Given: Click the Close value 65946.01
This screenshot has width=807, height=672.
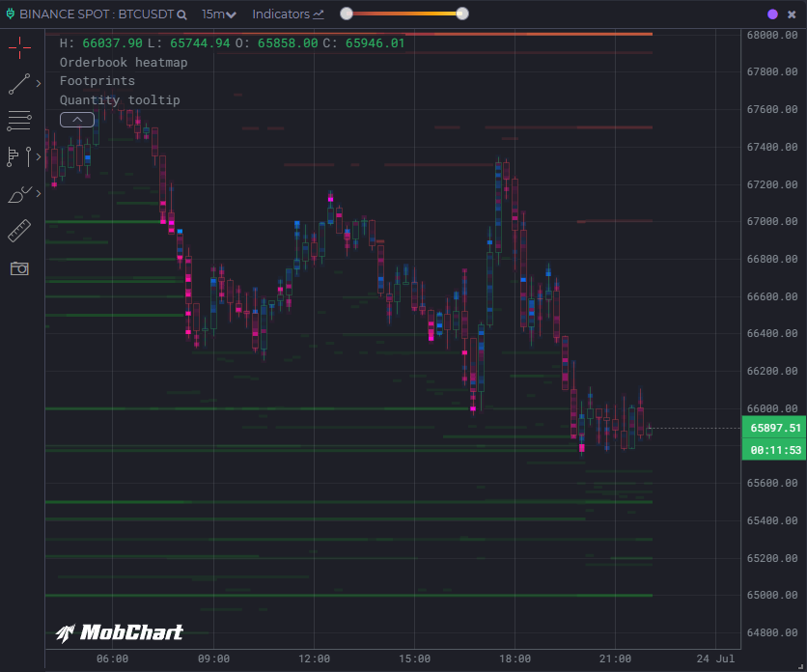Looking at the screenshot, I should [x=376, y=43].
